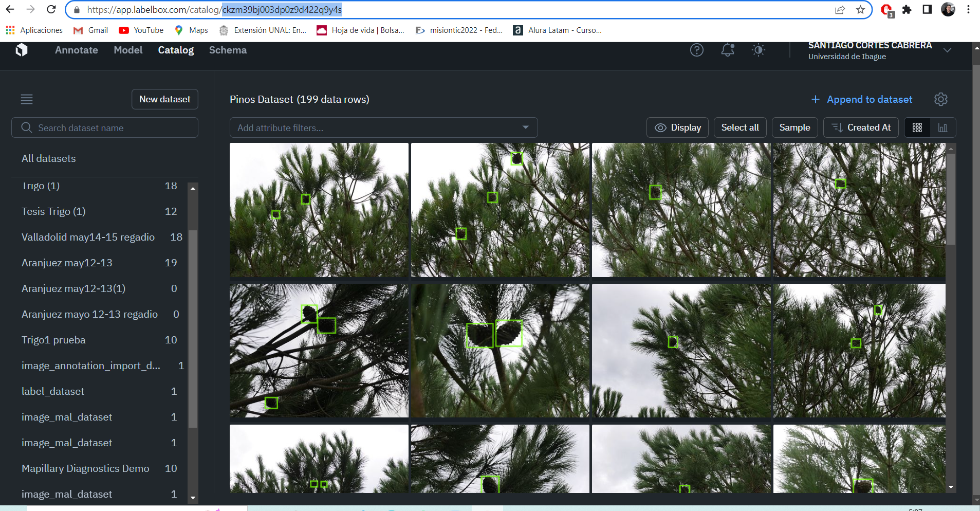Go back in the browser
Image resolution: width=980 pixels, height=511 pixels.
(x=10, y=9)
